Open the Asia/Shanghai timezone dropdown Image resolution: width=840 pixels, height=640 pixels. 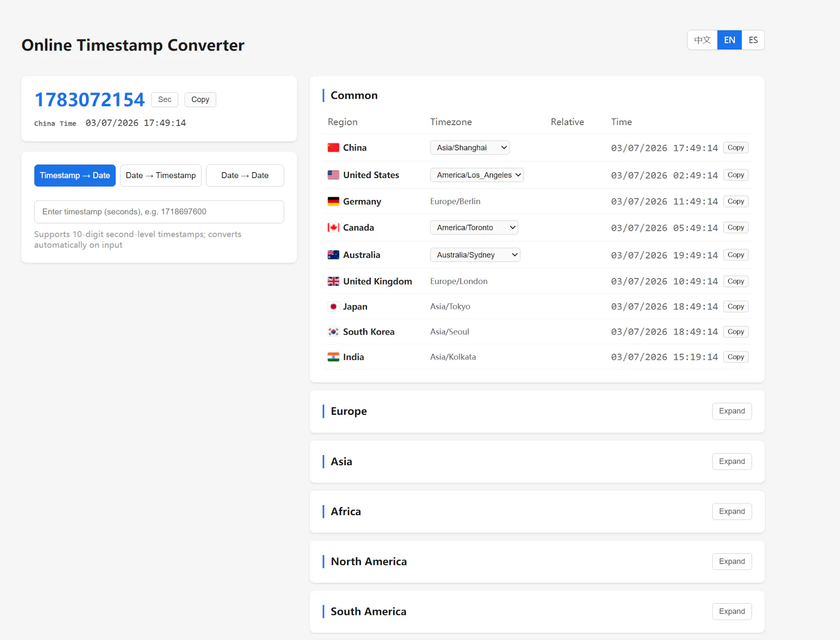point(470,148)
